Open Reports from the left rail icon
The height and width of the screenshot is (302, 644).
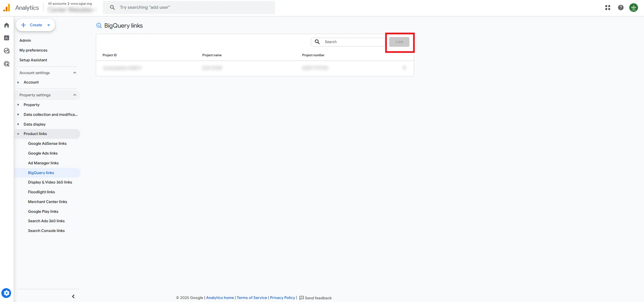[x=7, y=38]
